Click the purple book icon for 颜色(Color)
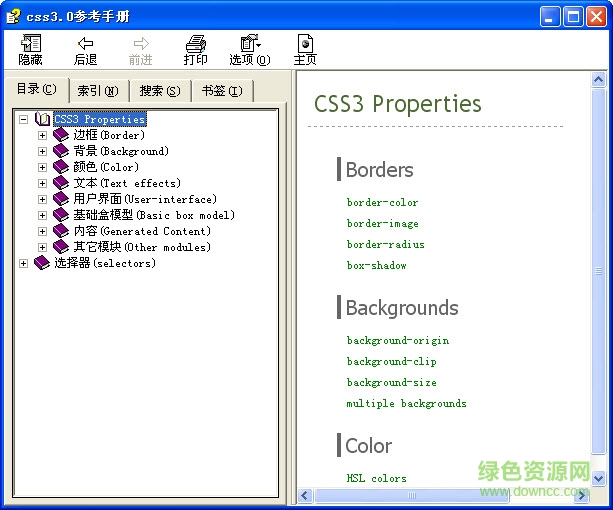 (61, 167)
